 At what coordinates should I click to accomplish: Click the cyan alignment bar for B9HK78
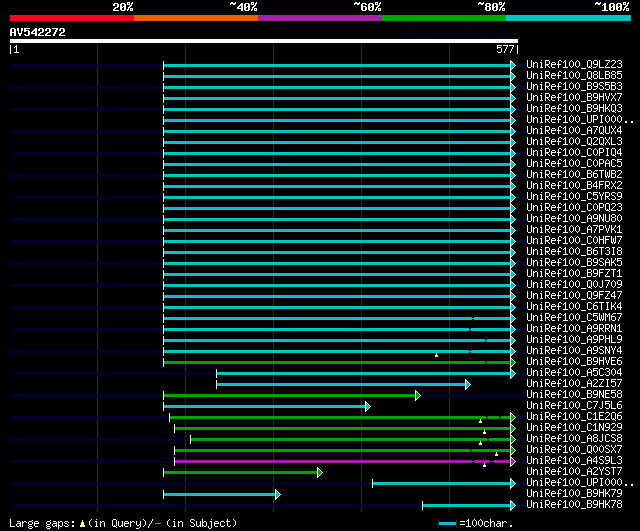tap(466, 505)
